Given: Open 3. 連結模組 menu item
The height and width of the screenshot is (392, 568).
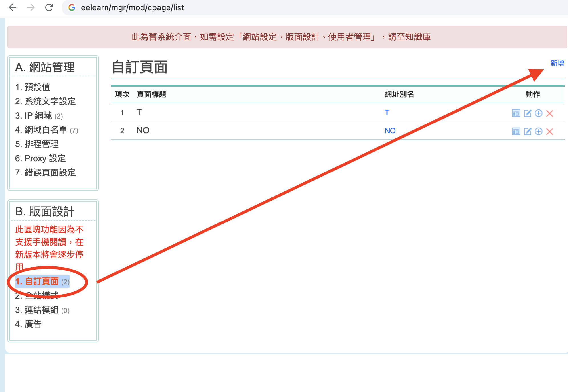Looking at the screenshot, I should [42, 310].
